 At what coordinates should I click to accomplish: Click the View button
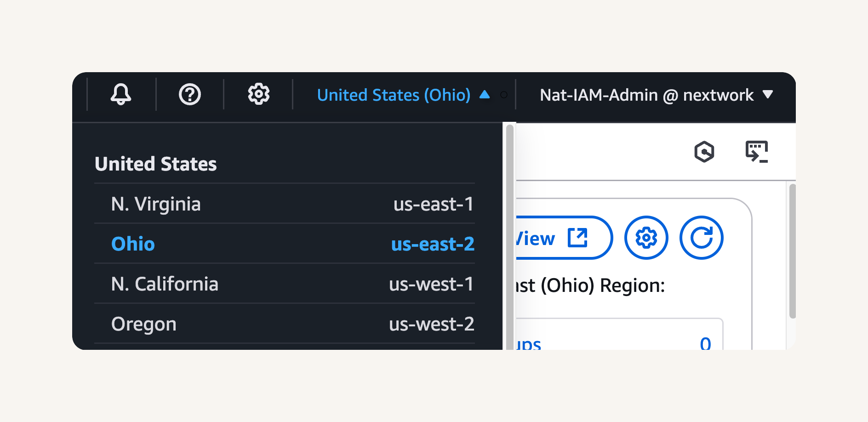pos(564,238)
